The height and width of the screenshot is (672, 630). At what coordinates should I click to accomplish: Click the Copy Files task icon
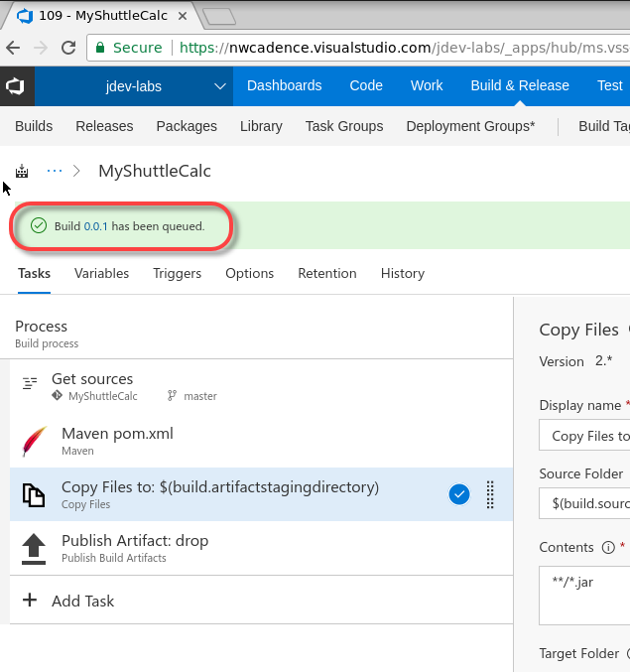click(x=34, y=495)
